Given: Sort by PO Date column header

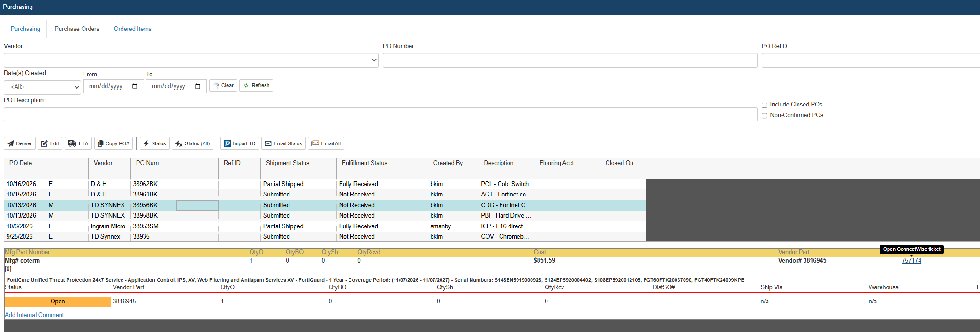Looking at the screenshot, I should [25, 168].
